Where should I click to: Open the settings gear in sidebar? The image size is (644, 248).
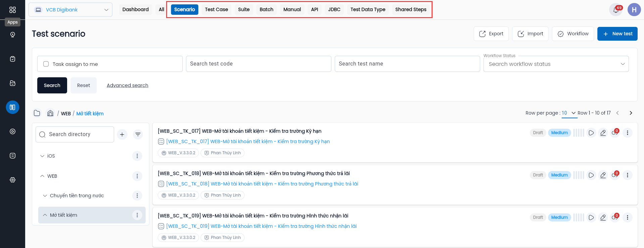(x=12, y=180)
